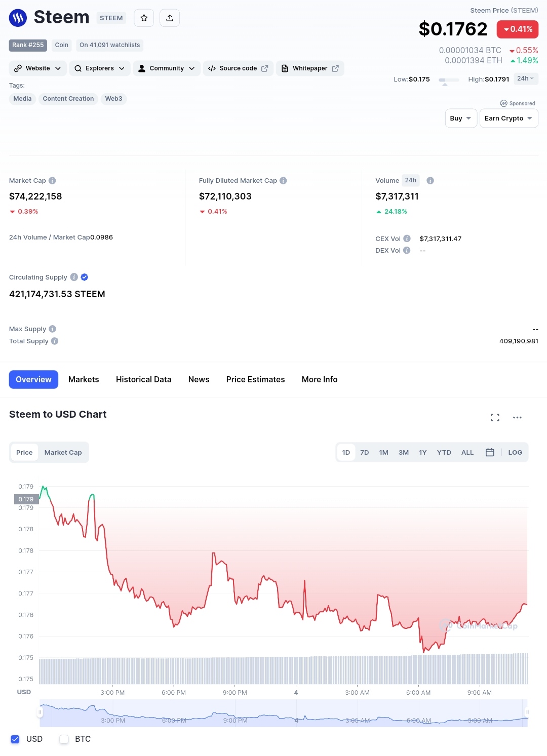
Task: Switch chart to Price view
Action: 24,452
